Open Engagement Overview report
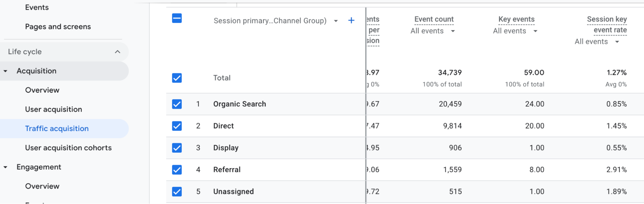 point(42,186)
